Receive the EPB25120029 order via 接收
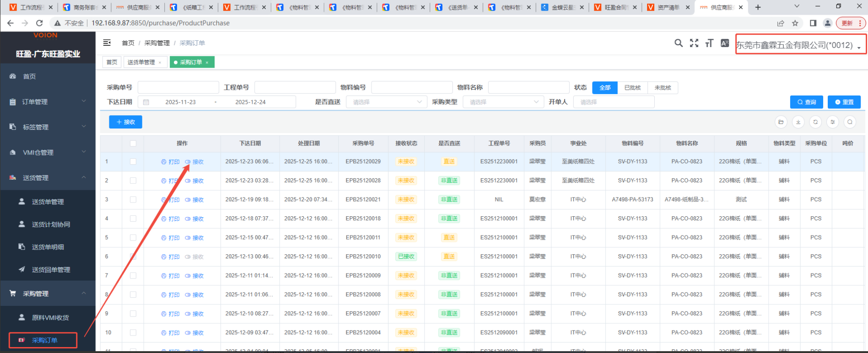The image size is (868, 353). (x=194, y=162)
